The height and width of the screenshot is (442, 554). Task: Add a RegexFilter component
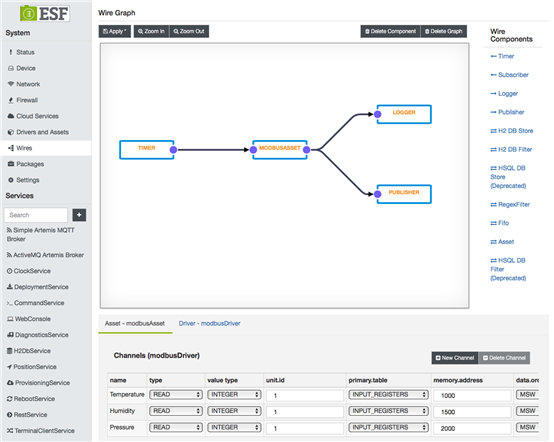pyautogui.click(x=510, y=205)
